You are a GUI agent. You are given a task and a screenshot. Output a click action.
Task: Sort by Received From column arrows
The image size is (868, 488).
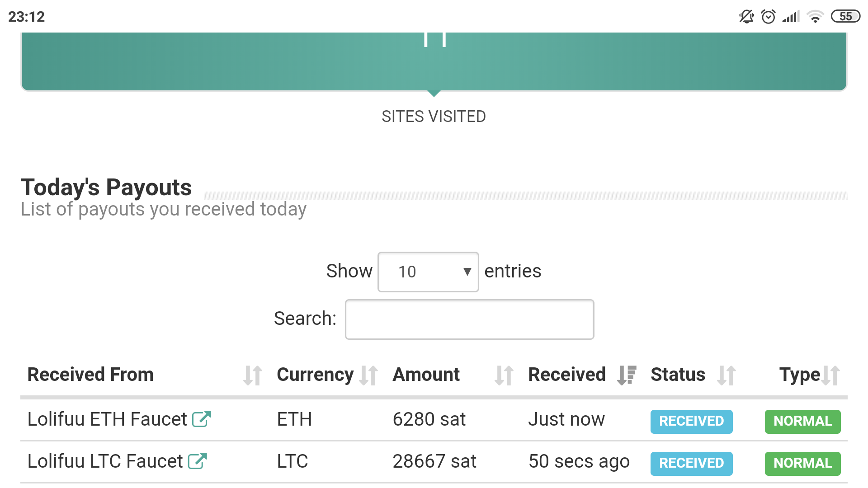pos(253,375)
